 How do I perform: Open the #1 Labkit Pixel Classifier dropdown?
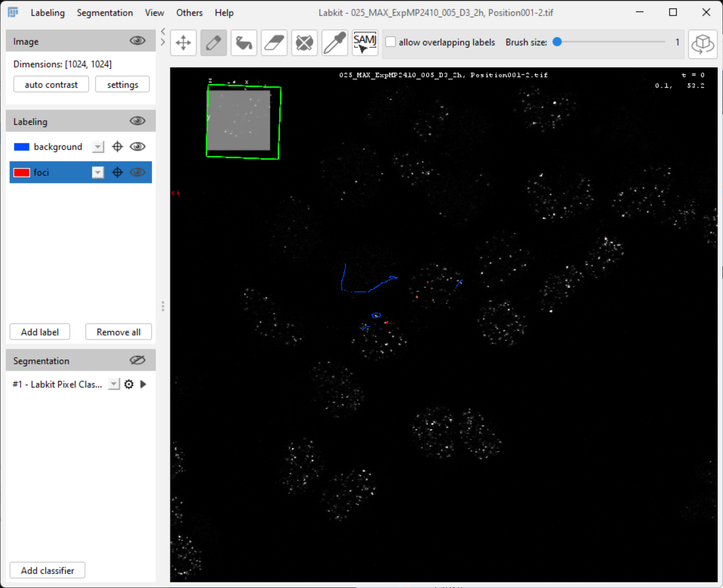113,384
